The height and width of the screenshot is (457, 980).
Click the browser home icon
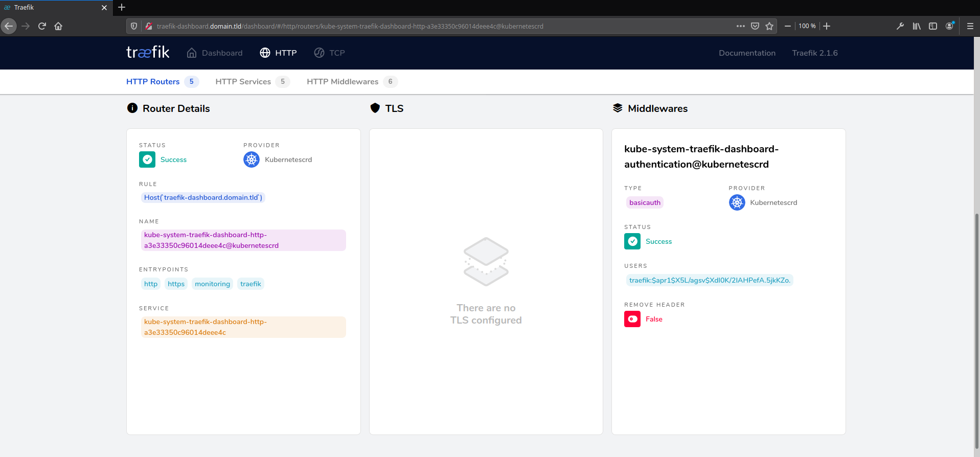58,26
